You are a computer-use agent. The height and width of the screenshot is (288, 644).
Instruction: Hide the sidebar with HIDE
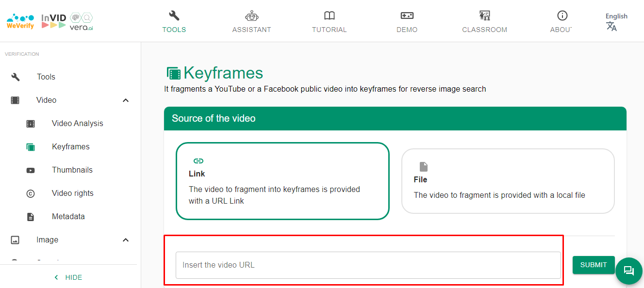[68, 277]
